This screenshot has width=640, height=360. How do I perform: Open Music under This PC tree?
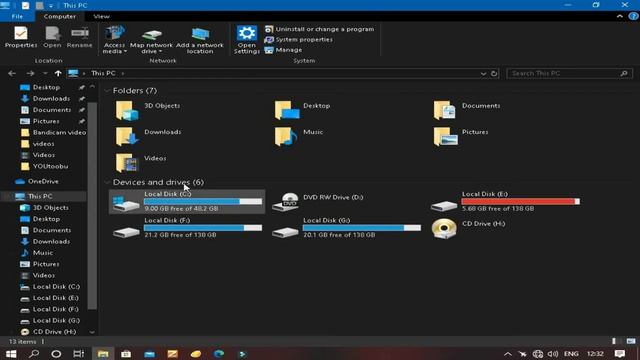pos(37,253)
